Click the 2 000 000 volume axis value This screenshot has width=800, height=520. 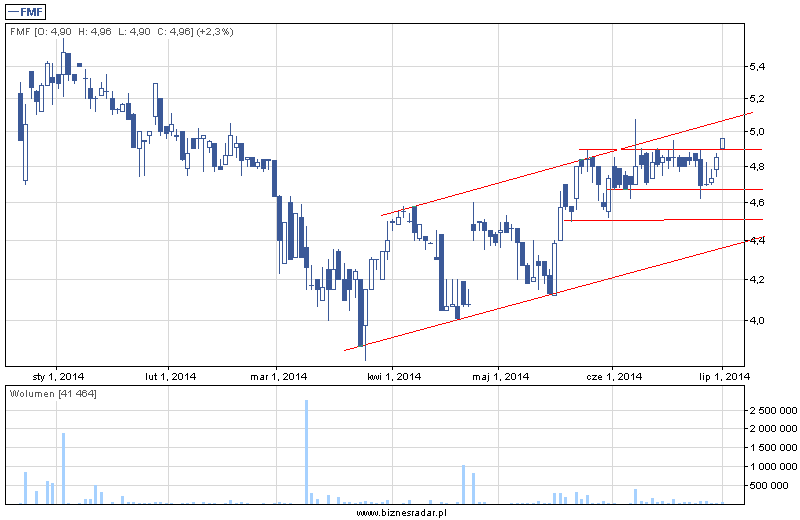773,429
